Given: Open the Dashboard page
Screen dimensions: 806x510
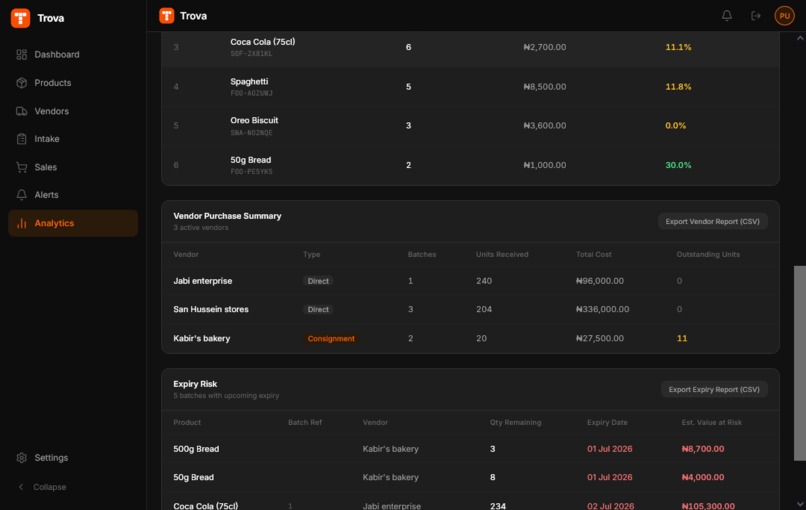Looking at the screenshot, I should 73,54.
